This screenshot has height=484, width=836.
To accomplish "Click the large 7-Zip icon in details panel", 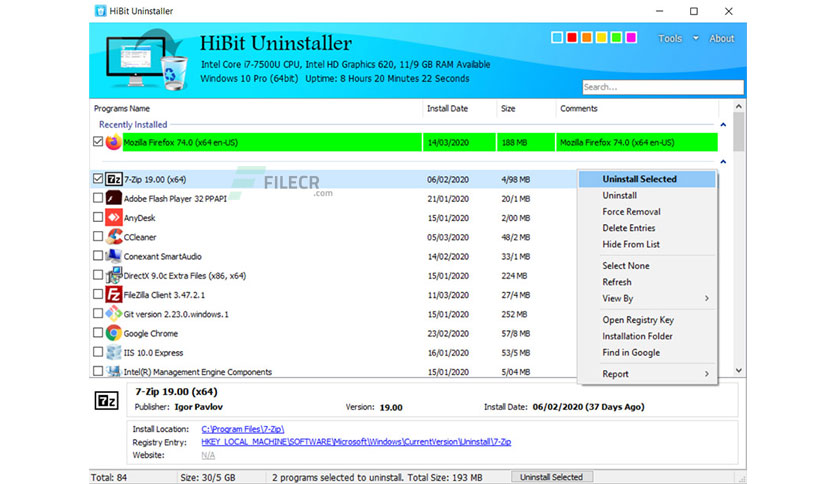I will point(106,400).
